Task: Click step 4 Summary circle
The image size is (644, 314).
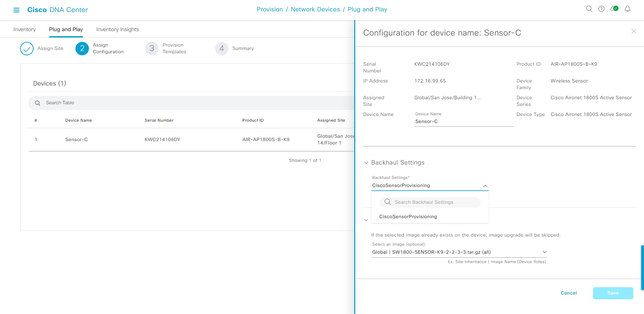Action: tap(222, 49)
